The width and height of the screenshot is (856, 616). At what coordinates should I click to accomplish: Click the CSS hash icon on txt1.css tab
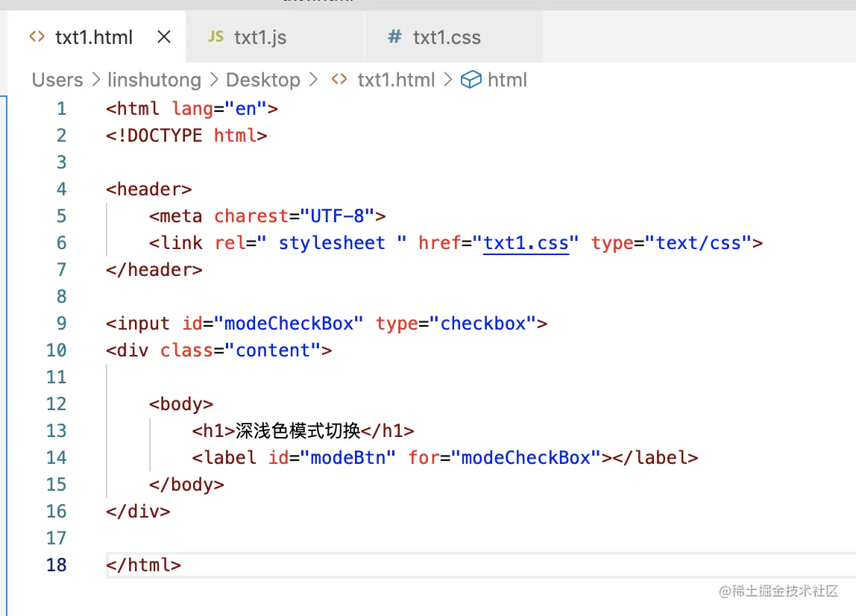coord(394,37)
